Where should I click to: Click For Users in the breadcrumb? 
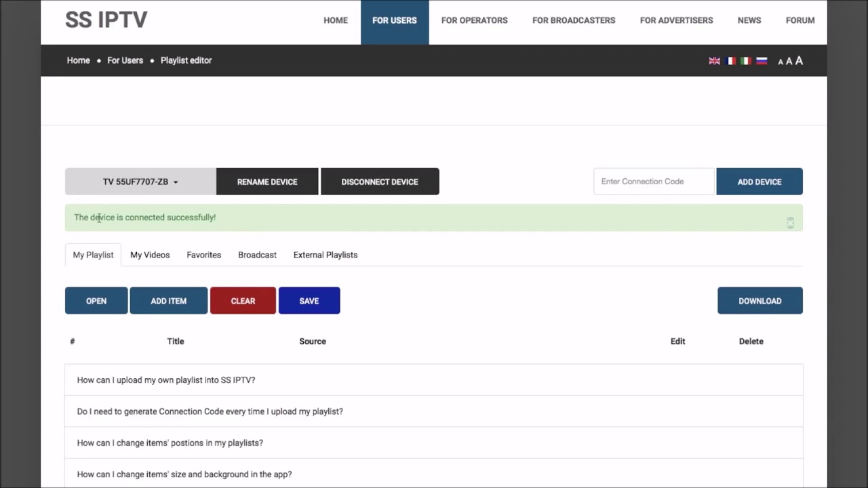[125, 60]
